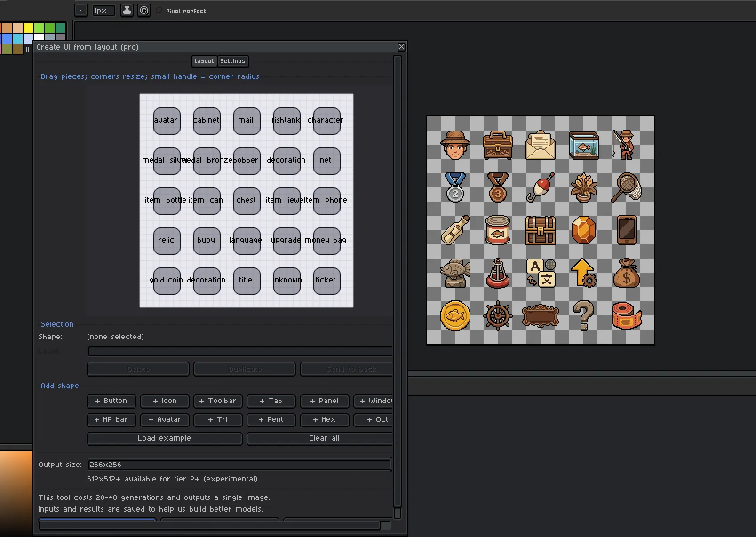Screen dimensions: 756x537
Task: Click the ship's wheel sprite
Action: (498, 316)
